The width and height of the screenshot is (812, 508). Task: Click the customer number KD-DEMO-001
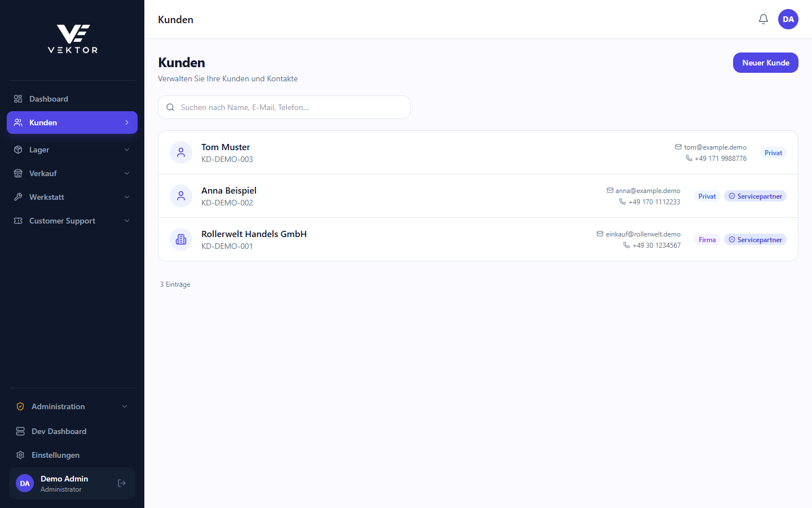pyautogui.click(x=227, y=246)
